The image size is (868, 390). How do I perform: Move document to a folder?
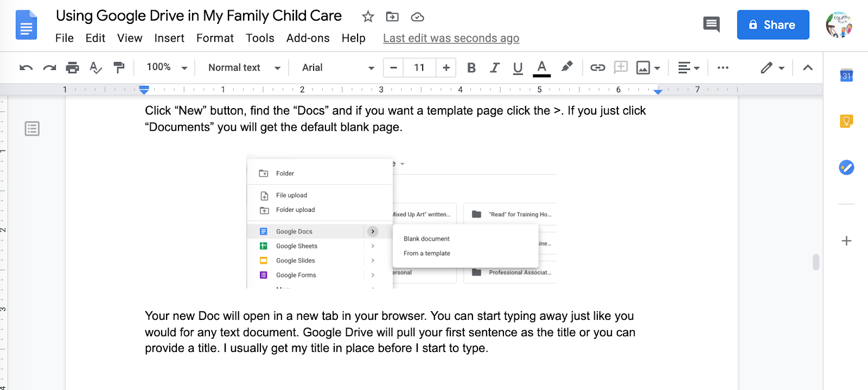coord(392,17)
